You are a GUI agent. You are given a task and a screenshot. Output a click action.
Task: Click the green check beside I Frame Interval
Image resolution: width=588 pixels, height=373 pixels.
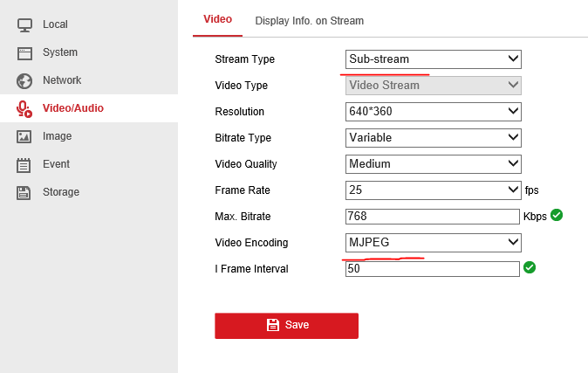point(529,267)
